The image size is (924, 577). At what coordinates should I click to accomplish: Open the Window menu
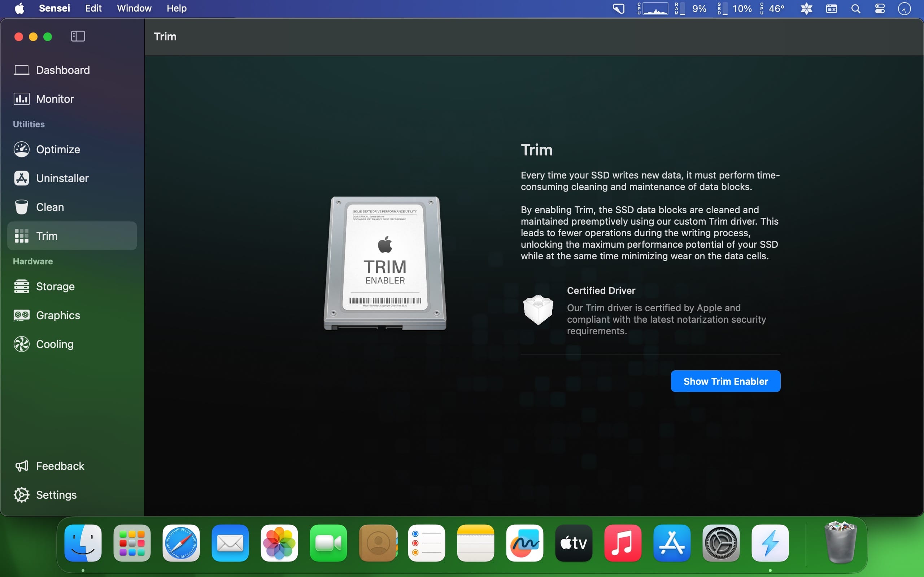(134, 8)
